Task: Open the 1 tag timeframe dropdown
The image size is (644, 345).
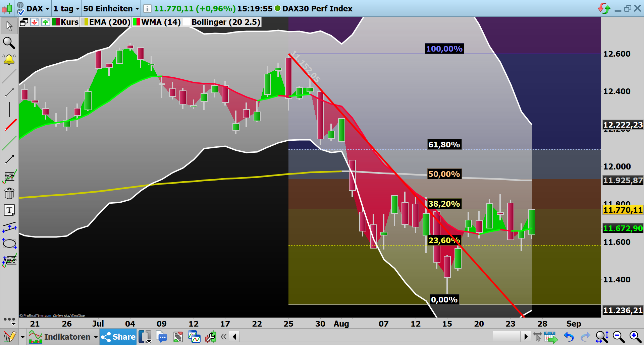Action: 66,9
